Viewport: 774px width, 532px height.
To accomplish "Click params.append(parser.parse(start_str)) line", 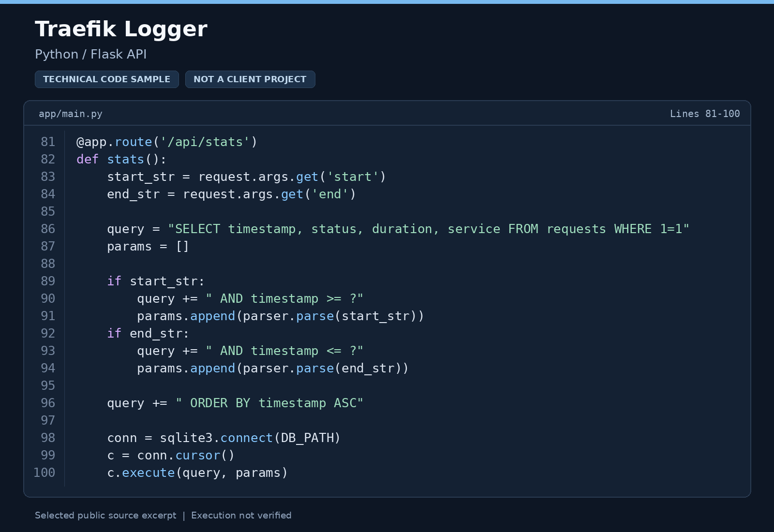I will point(281,316).
